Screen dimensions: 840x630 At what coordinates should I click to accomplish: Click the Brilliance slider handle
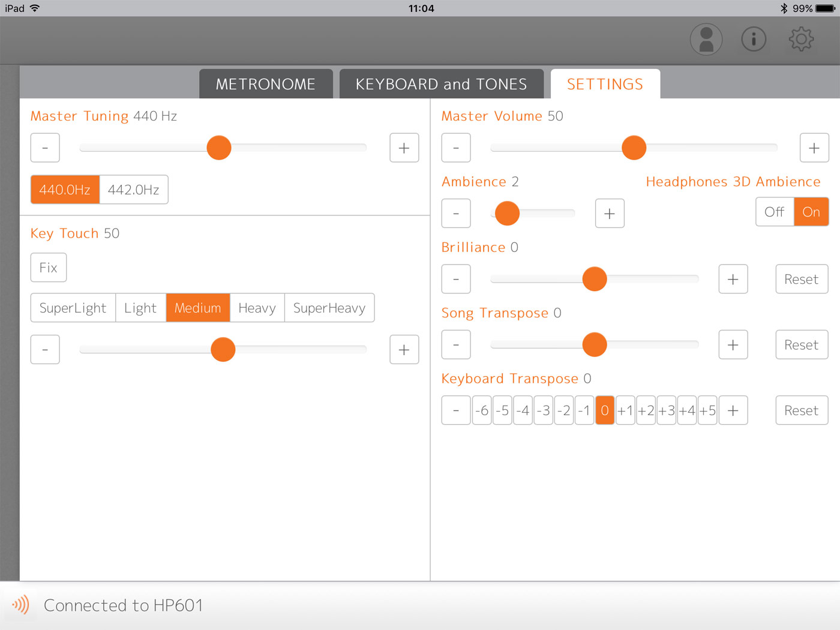[595, 279]
